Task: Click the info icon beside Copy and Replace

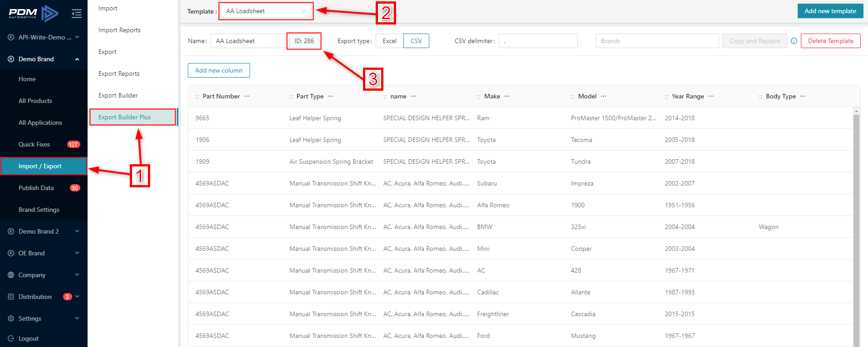Action: click(x=794, y=41)
